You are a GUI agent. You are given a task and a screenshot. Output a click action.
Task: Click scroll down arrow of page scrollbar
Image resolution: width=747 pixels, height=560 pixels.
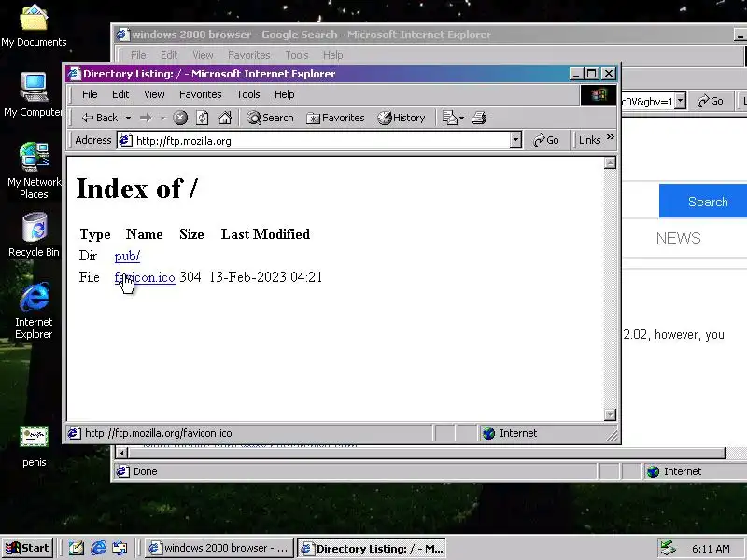click(610, 414)
